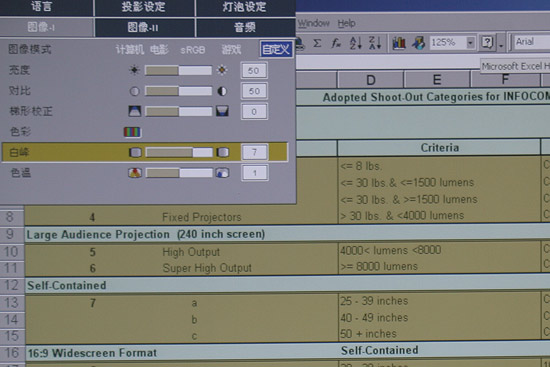Expand the 125% zoom dropdown
Screen dimensions: 550x367
[470, 43]
